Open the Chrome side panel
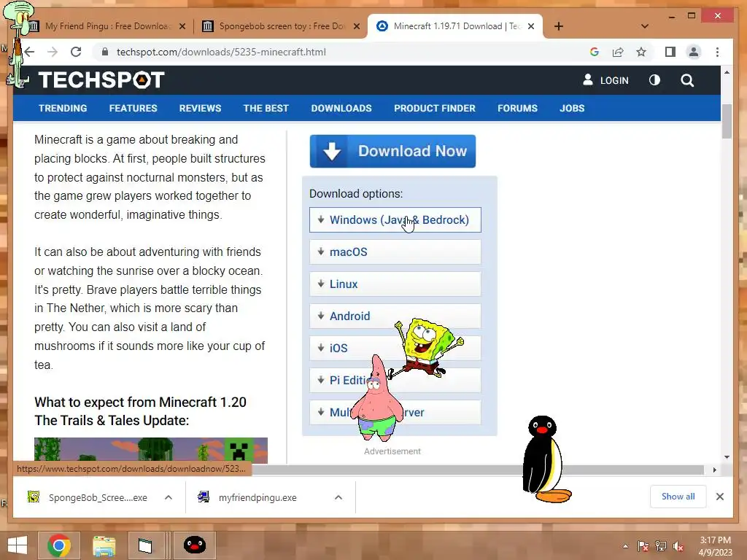Image resolution: width=747 pixels, height=560 pixels. 670,52
